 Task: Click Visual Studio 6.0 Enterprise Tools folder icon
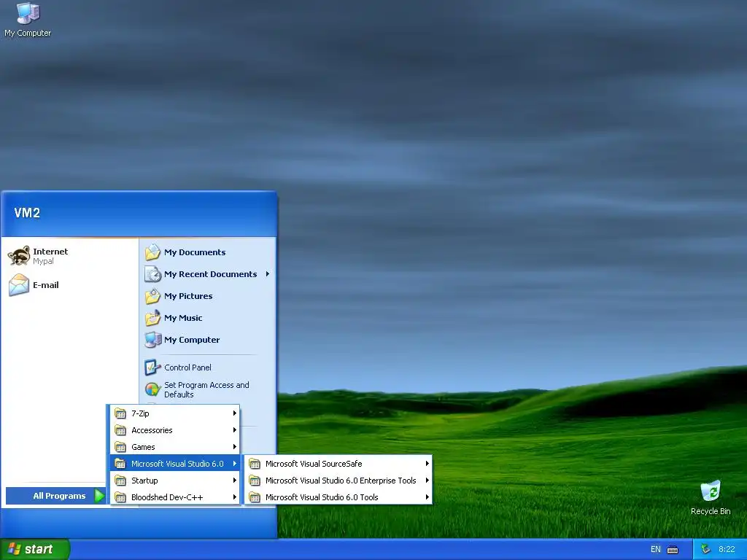(255, 481)
